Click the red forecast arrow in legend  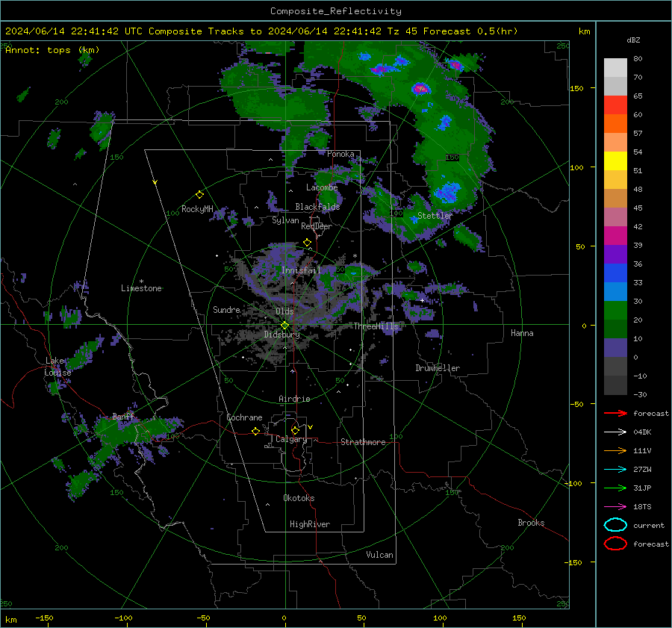[615, 413]
